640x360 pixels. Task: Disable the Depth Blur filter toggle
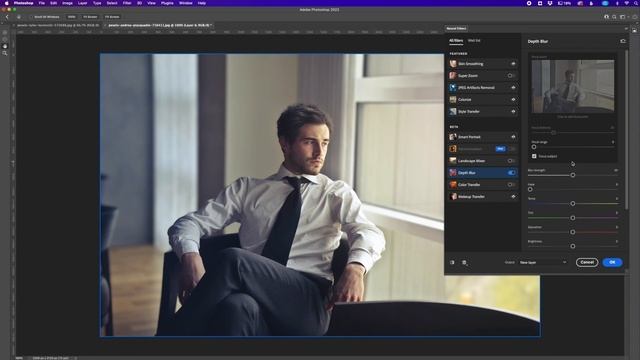(x=511, y=173)
